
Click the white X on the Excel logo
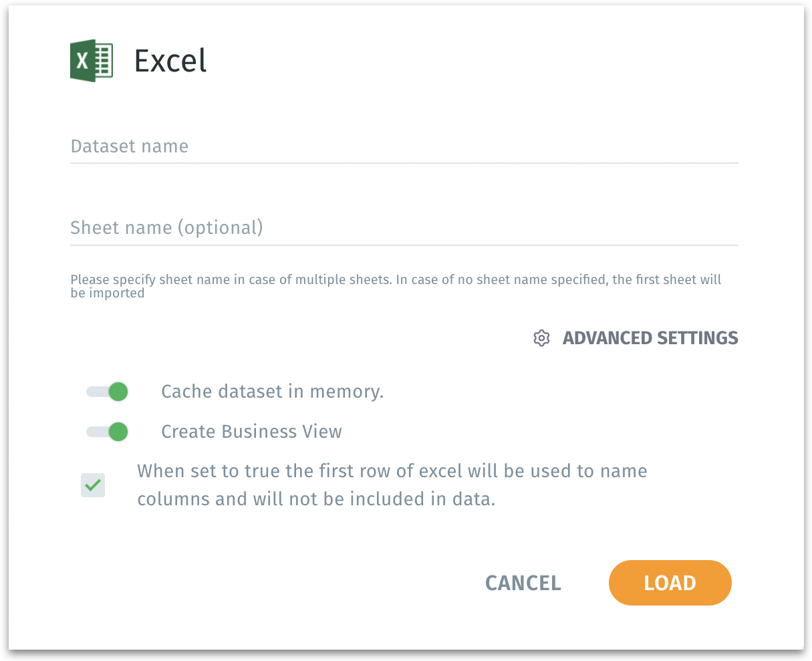click(82, 61)
